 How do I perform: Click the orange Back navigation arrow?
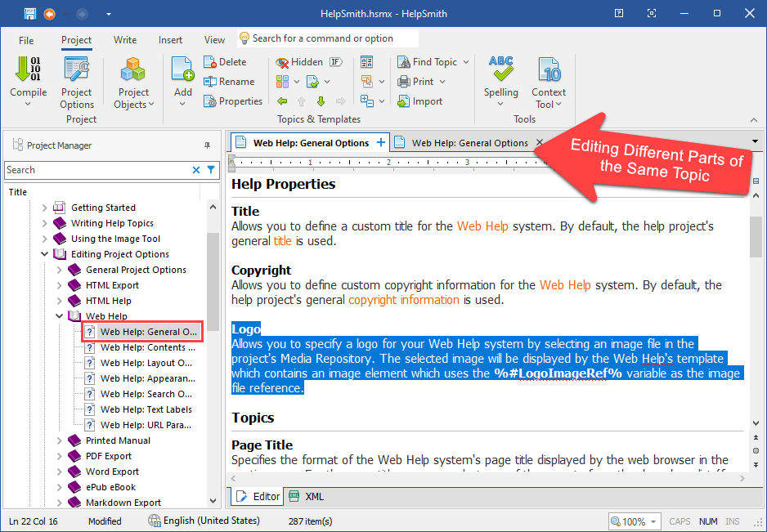[49, 14]
